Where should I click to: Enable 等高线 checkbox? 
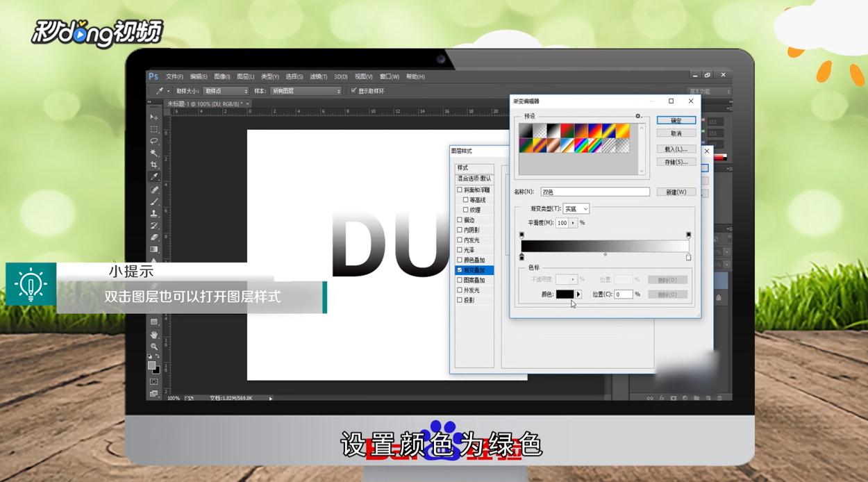[x=466, y=200]
